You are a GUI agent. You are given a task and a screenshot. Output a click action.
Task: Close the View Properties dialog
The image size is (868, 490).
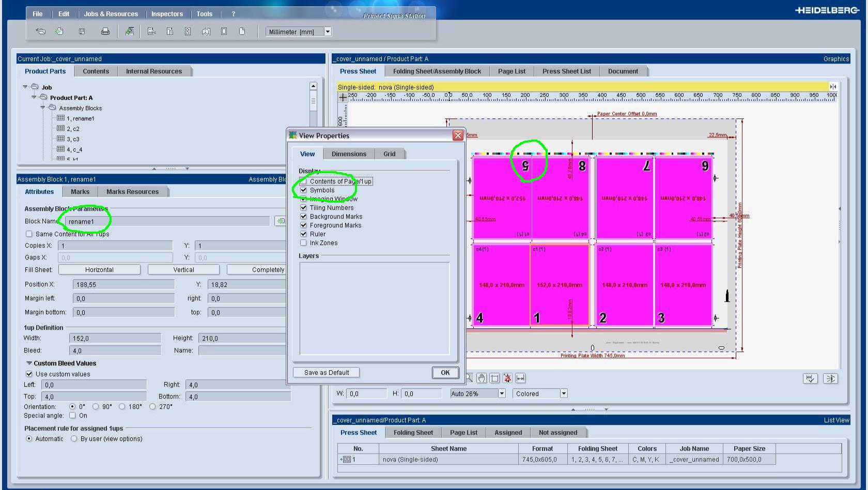pyautogui.click(x=458, y=135)
